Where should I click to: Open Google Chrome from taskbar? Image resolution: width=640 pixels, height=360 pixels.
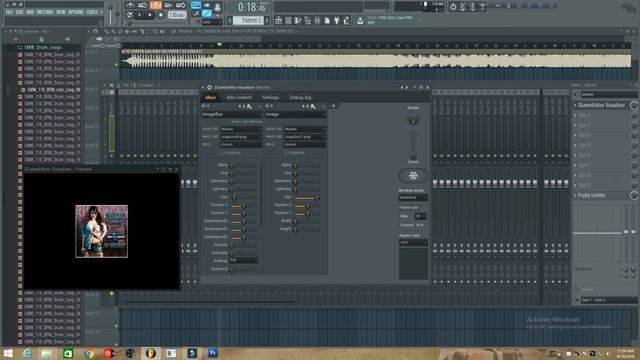point(89,353)
